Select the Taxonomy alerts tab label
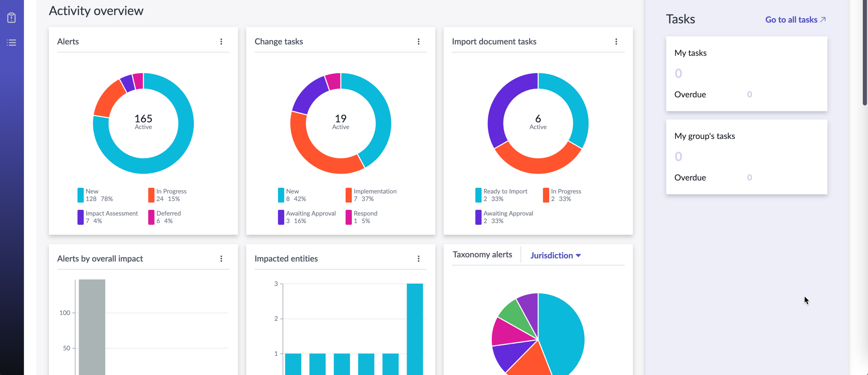 click(x=482, y=255)
